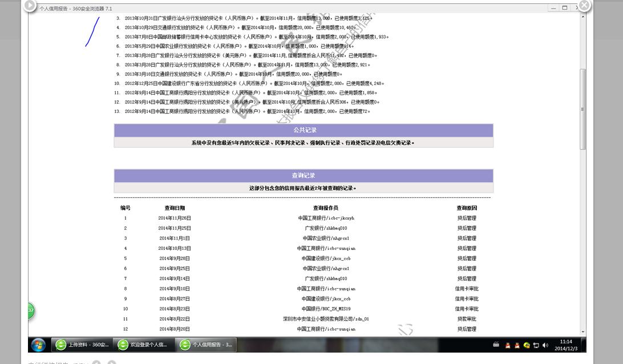Select the date 2014年9月25日
The width and height of the screenshot is (623, 364).
point(175,269)
